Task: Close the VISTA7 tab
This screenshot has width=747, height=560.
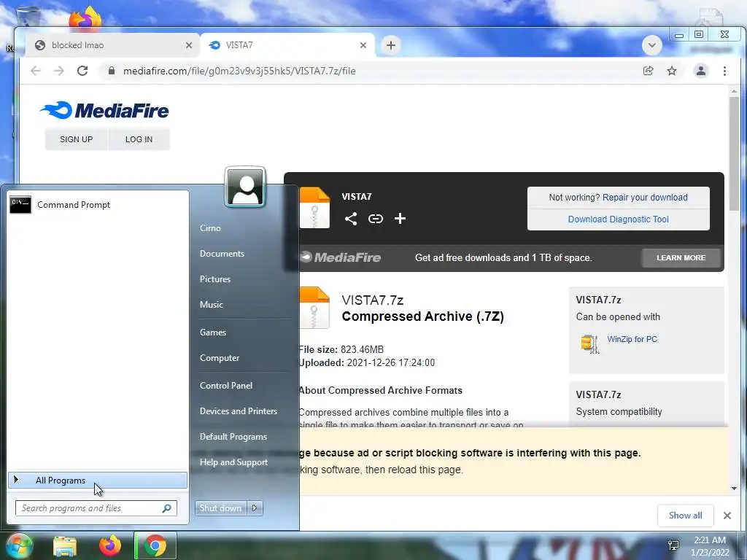Action: tap(363, 45)
